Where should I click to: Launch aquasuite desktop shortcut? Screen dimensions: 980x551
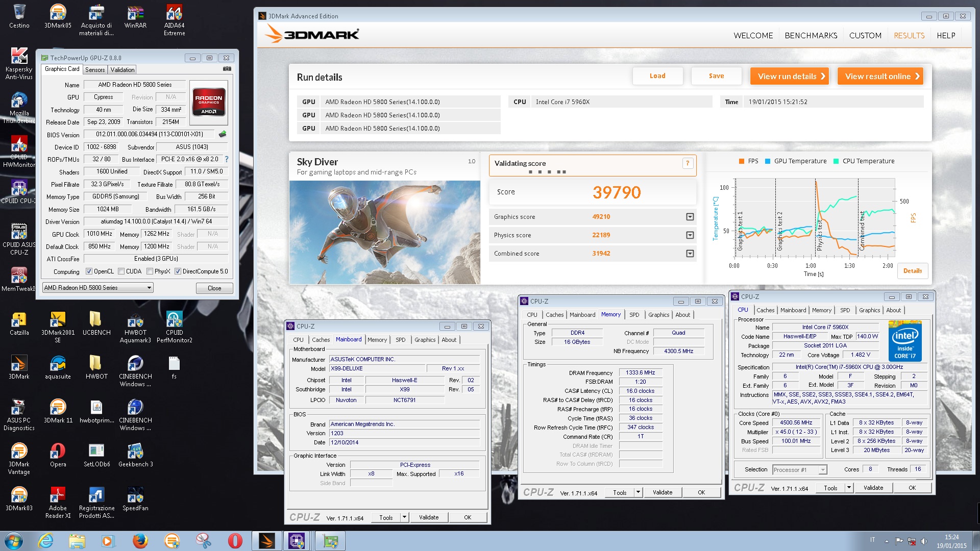click(x=58, y=367)
